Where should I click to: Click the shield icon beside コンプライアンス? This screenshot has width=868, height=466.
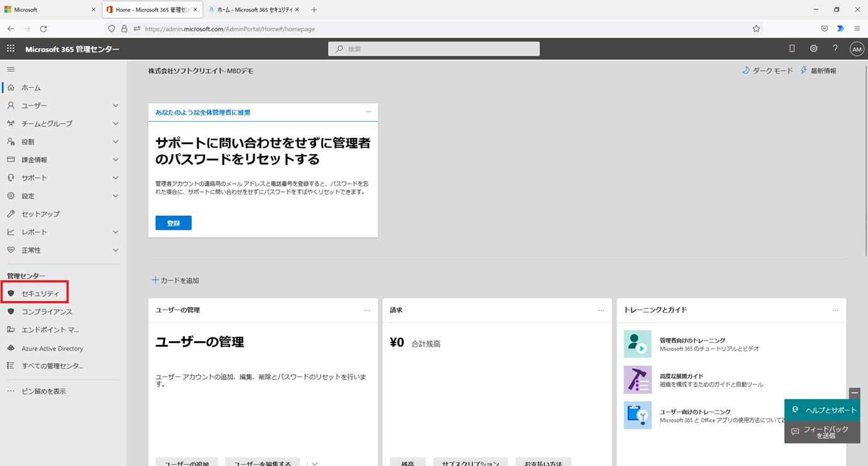pyautogui.click(x=11, y=312)
